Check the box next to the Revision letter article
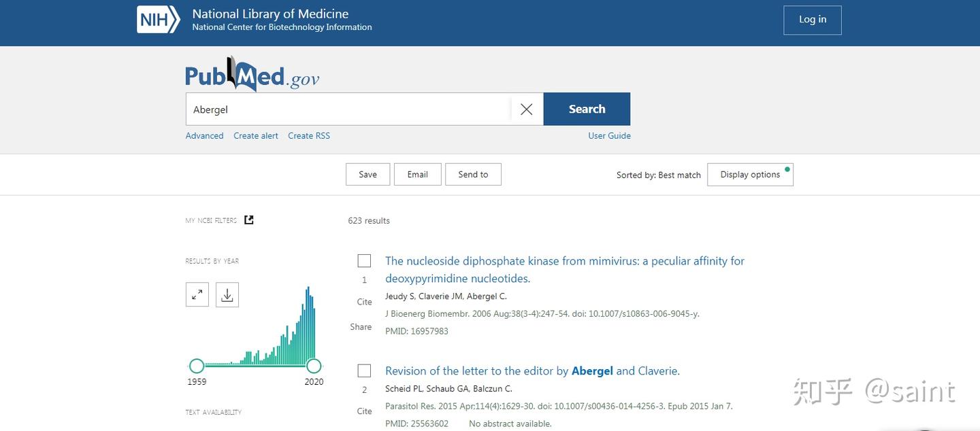 (x=364, y=370)
